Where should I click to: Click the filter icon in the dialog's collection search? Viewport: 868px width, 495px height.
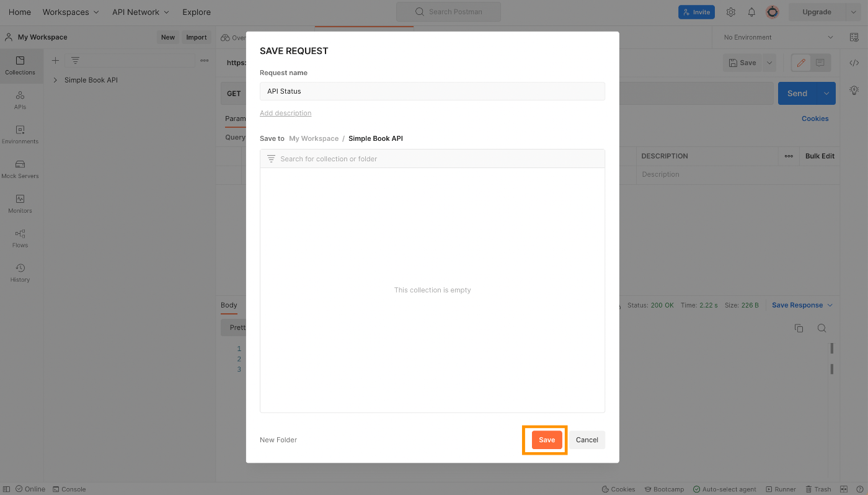point(271,159)
